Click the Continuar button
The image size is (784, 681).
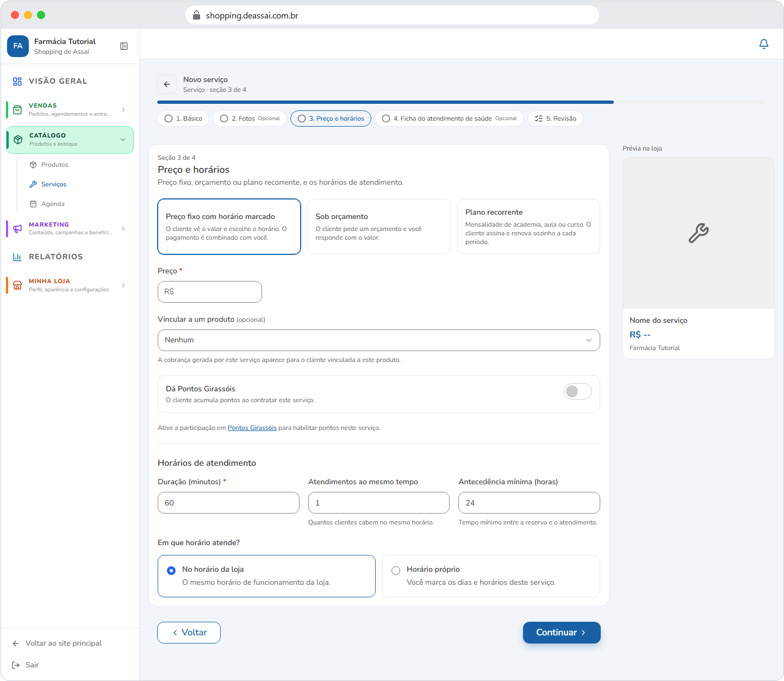point(562,633)
